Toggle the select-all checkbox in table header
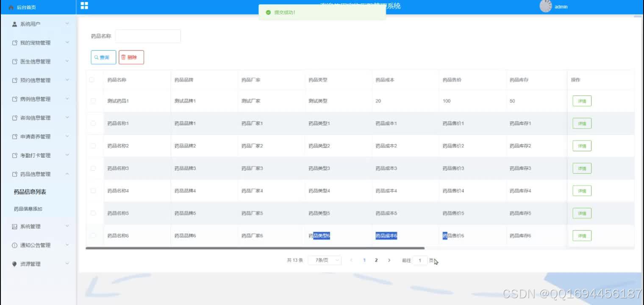 pyautogui.click(x=92, y=80)
